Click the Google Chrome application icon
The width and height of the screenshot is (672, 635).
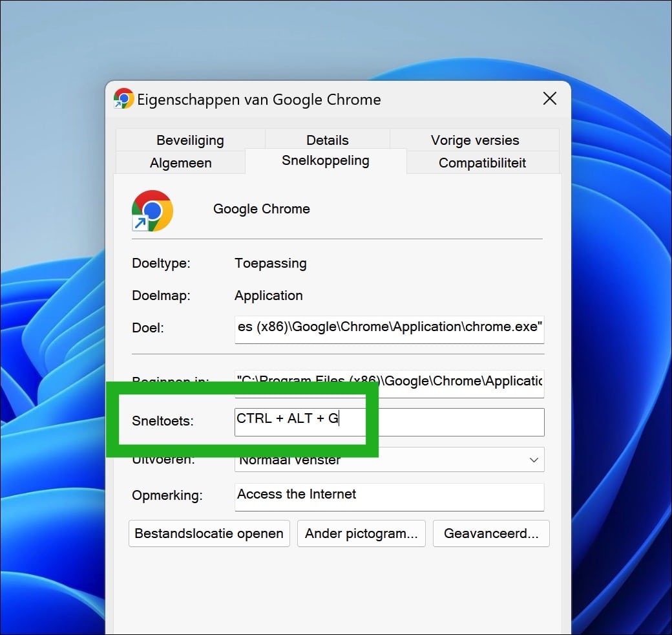click(151, 210)
